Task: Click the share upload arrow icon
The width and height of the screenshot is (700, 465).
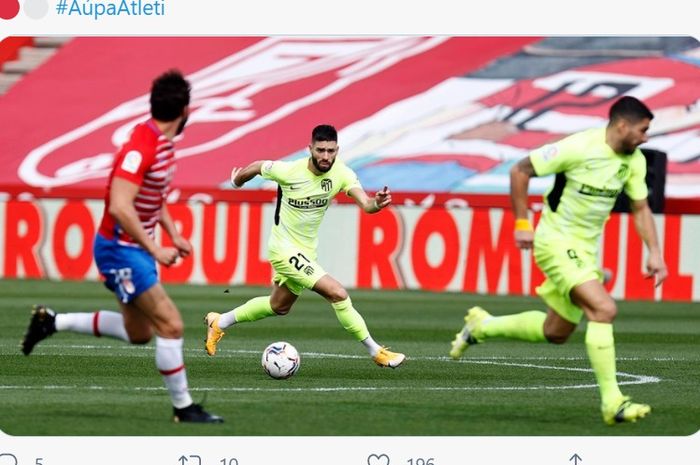Action: 575,460
